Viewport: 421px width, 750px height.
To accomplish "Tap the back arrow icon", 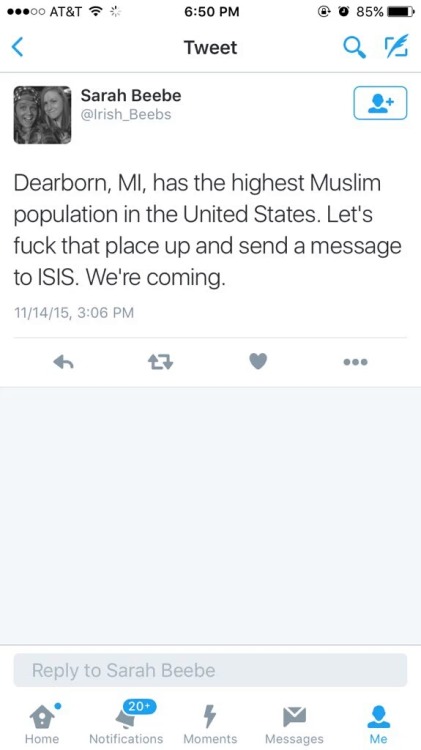I will tap(18, 47).
